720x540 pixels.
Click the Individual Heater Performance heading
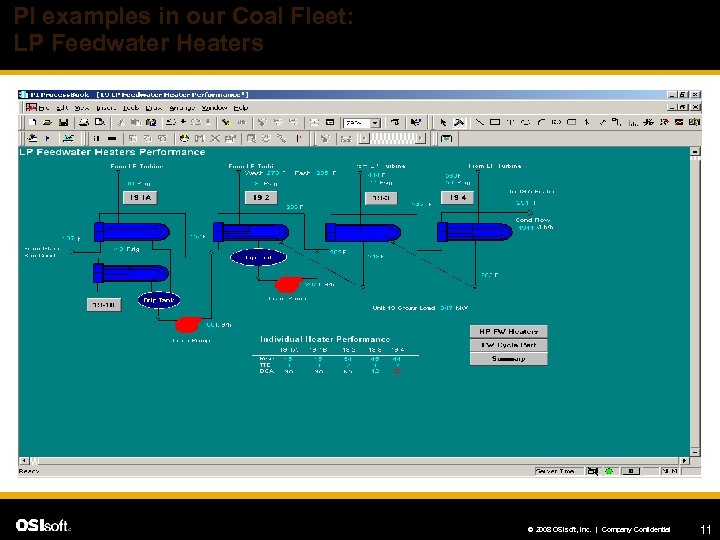click(325, 339)
